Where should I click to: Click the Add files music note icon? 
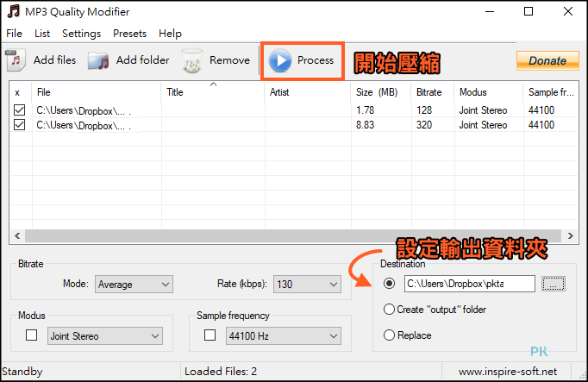click(x=16, y=60)
